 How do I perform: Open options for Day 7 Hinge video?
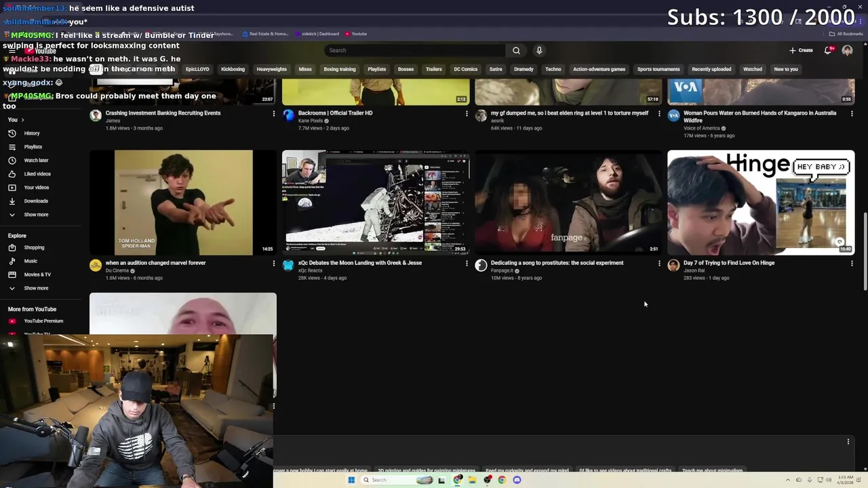(x=852, y=264)
